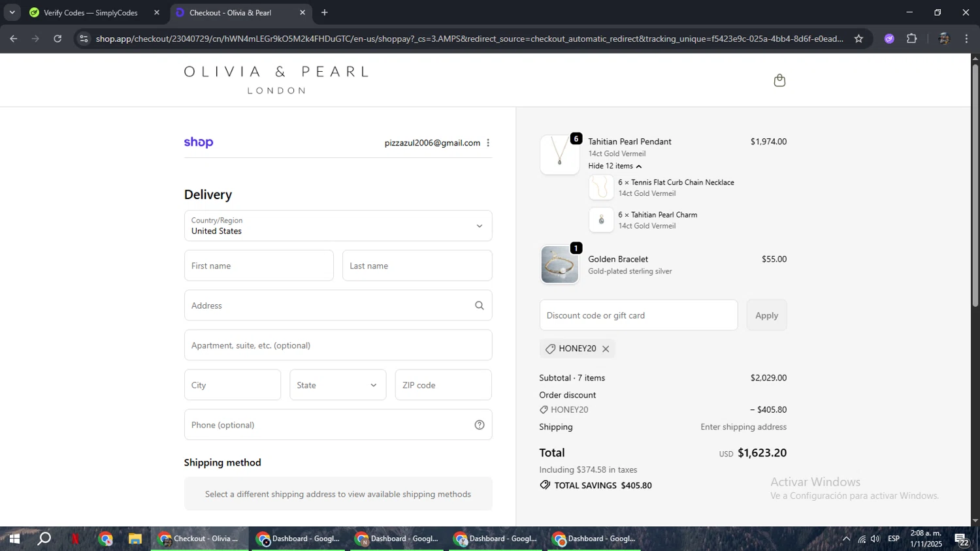Open account options menu next to email
The width and height of the screenshot is (980, 551).
point(488,143)
